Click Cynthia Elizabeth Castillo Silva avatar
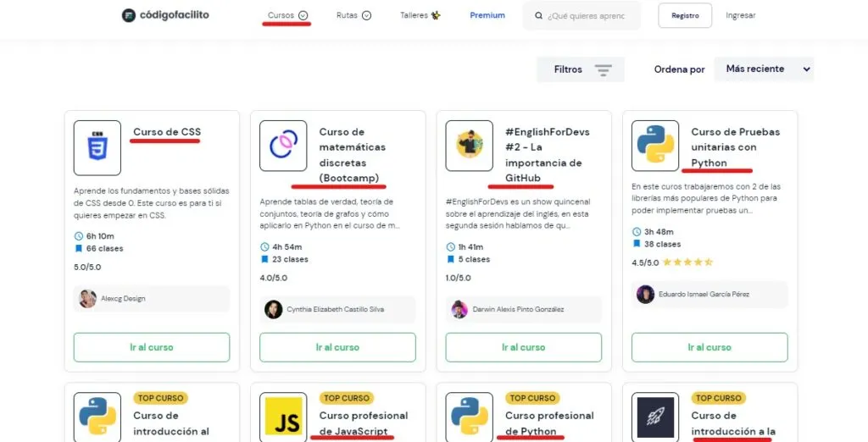Screen dimensions: 868x442 (x=274, y=309)
